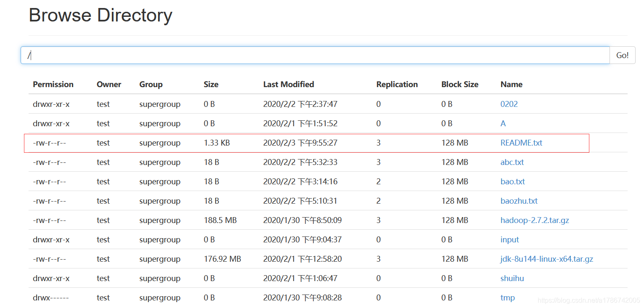Click the date 2020/2/2 下午2:37:47
Image resolution: width=644 pixels, height=308 pixels.
pos(300,104)
